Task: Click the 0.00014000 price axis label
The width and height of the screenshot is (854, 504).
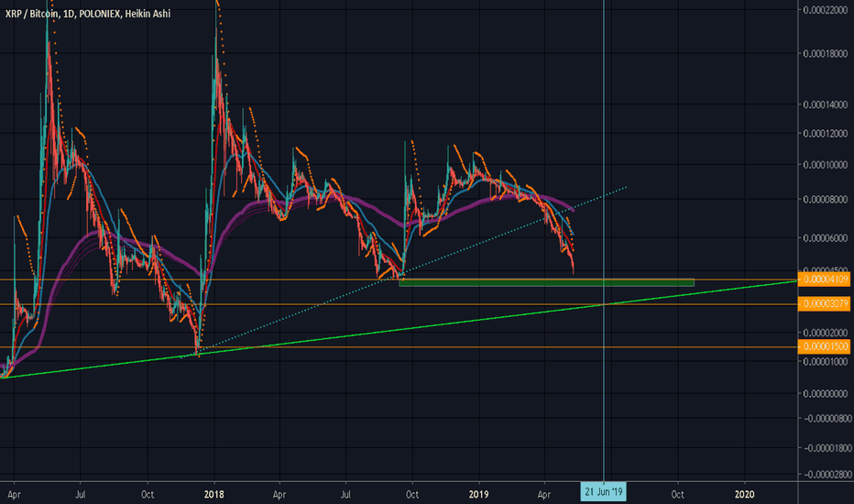Action: [x=825, y=104]
